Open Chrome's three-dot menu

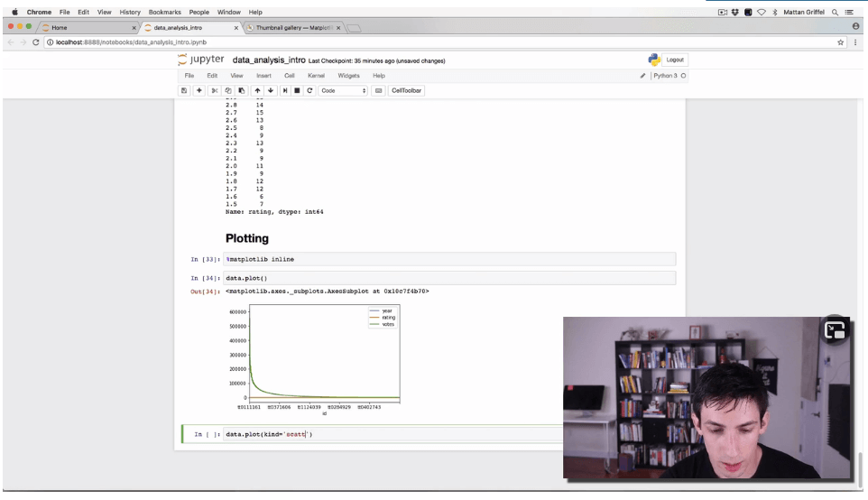(x=856, y=42)
